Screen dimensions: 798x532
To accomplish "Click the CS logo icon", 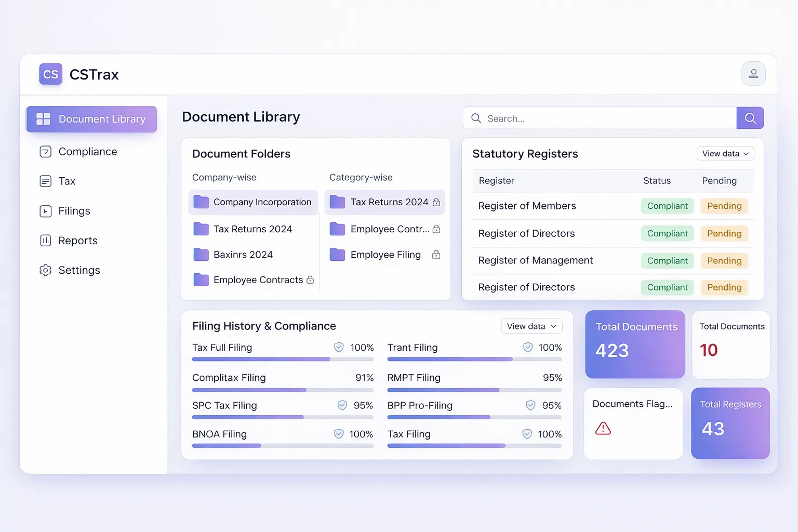I will (x=50, y=74).
